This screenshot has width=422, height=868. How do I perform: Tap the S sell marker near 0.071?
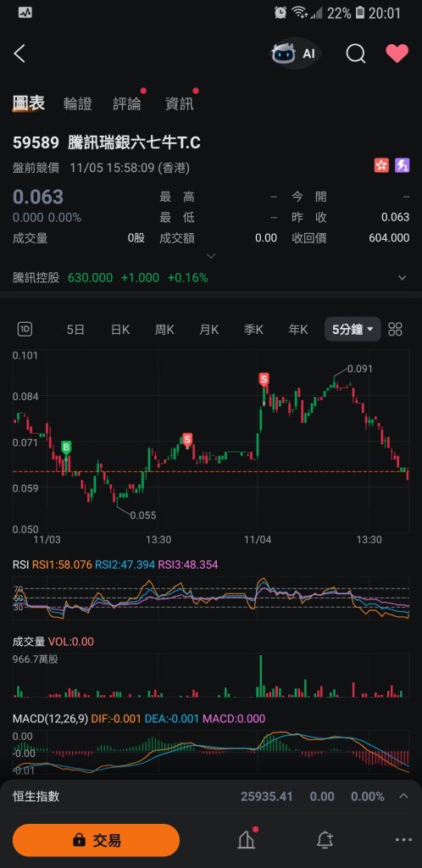187,440
